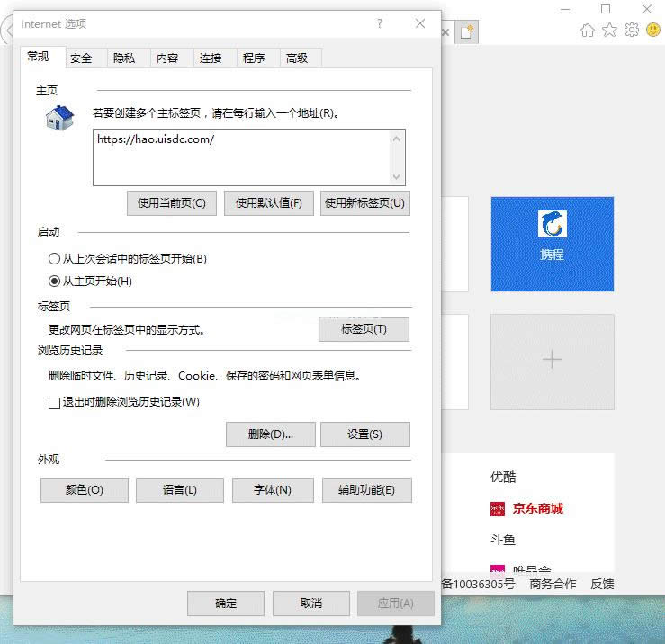Click the homepage address text field
This screenshot has height=644, width=665.
(x=240, y=157)
